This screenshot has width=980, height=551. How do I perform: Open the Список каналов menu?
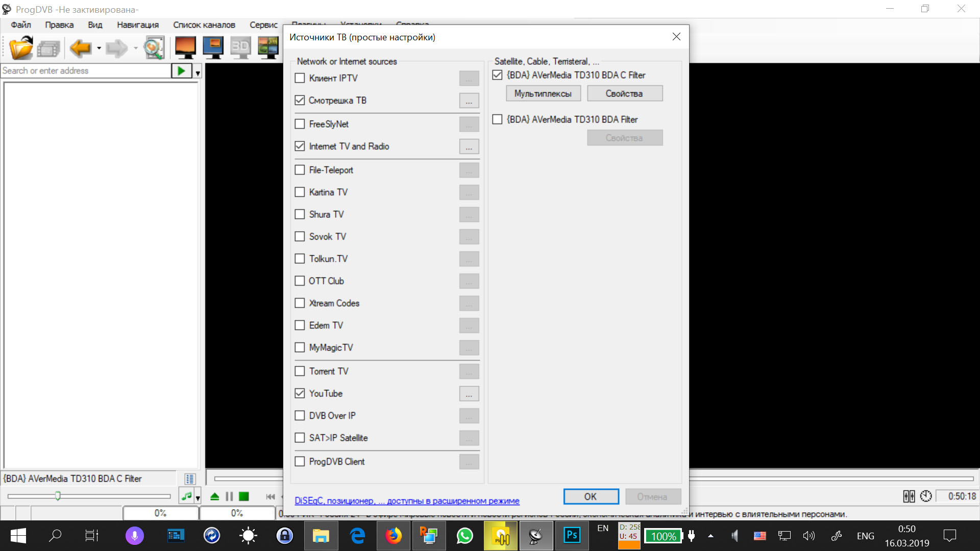click(204, 24)
